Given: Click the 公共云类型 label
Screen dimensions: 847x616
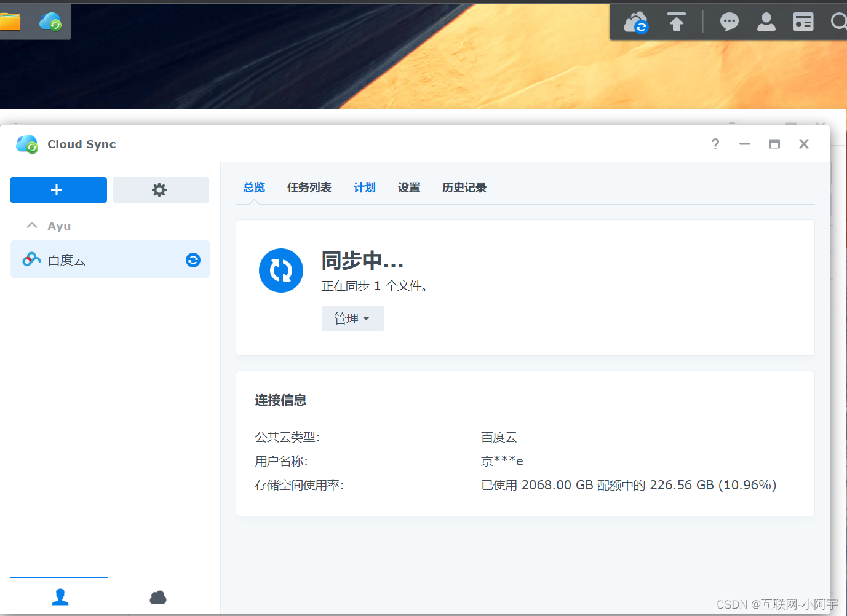Looking at the screenshot, I should point(287,437).
